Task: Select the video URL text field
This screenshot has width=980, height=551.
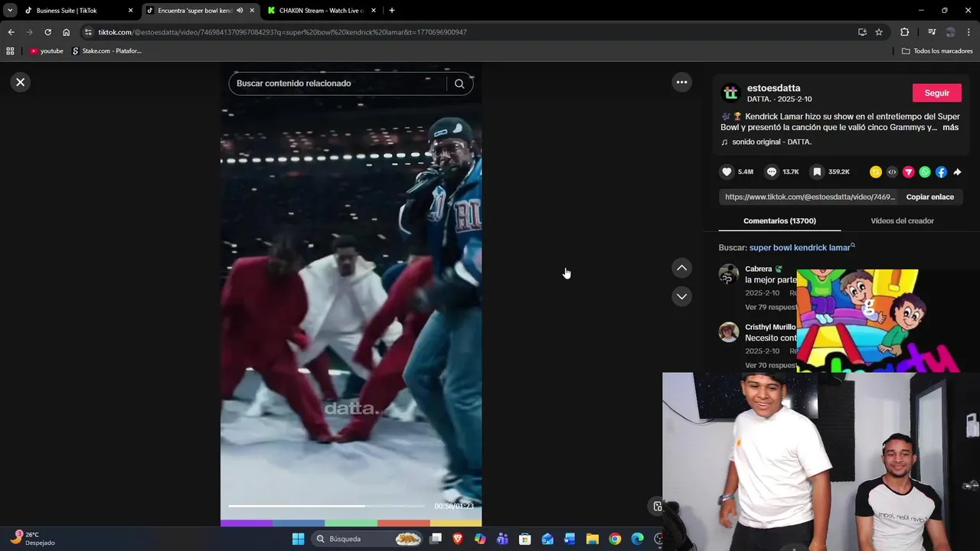Action: pyautogui.click(x=810, y=197)
